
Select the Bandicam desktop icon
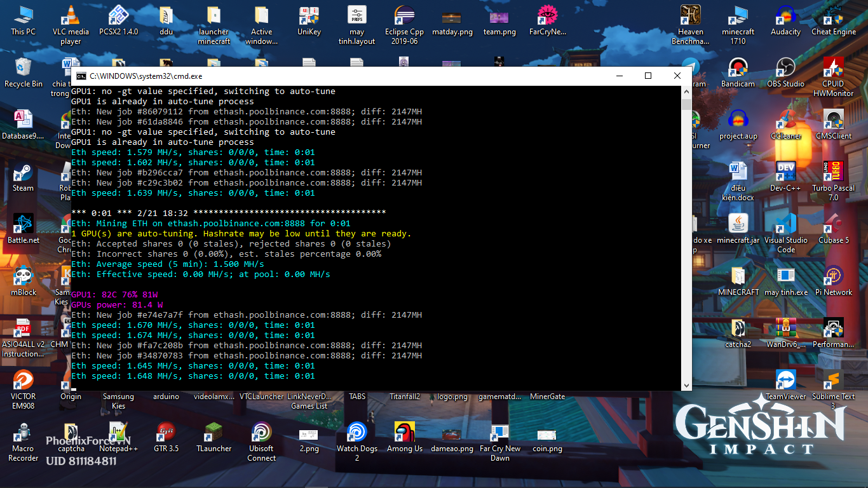pyautogui.click(x=738, y=68)
